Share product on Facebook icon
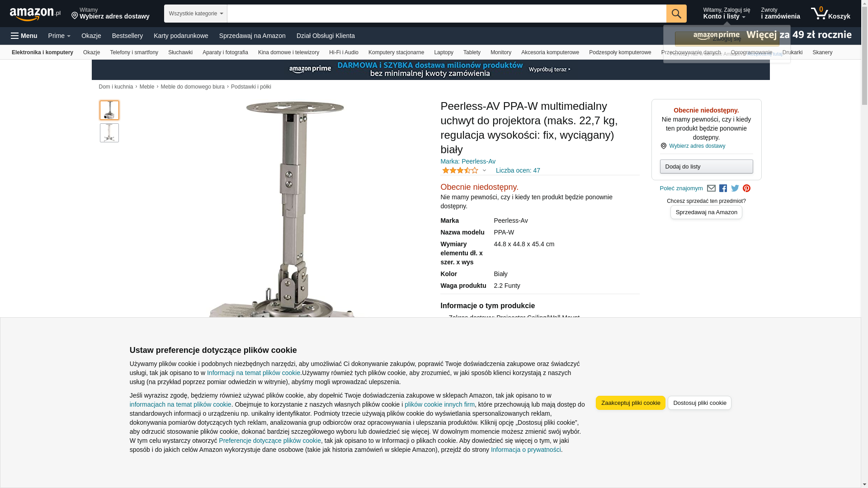 (x=723, y=188)
